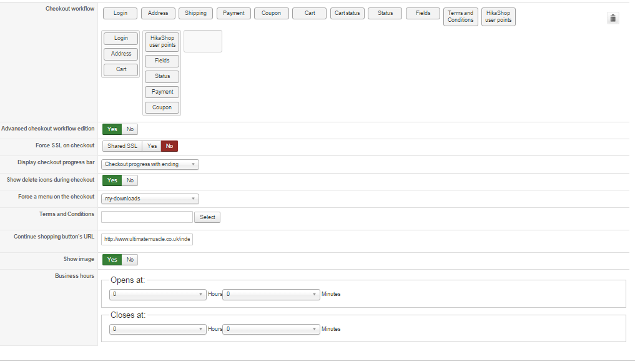The image size is (635, 364).
Task: Select Address block in top workflow row
Action: point(158,13)
